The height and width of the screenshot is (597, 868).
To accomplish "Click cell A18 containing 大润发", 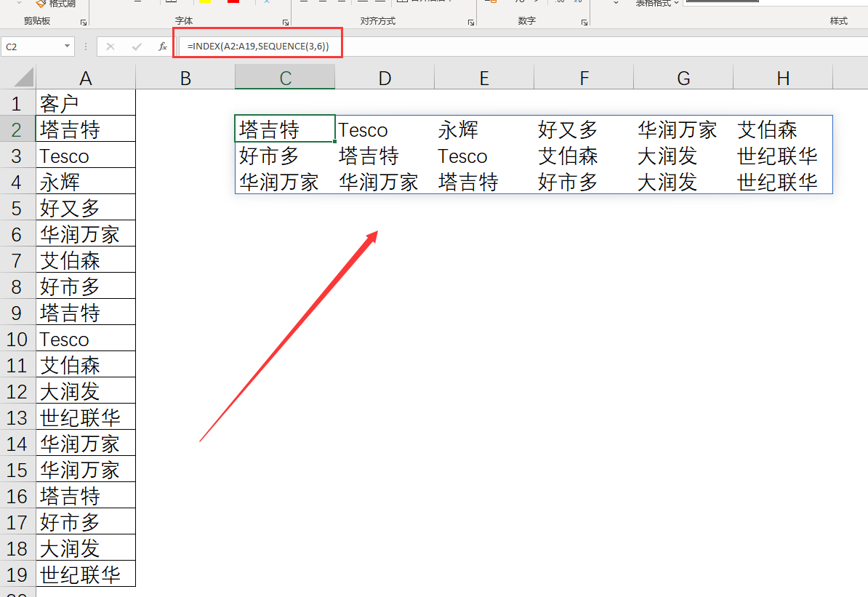I will [85, 548].
